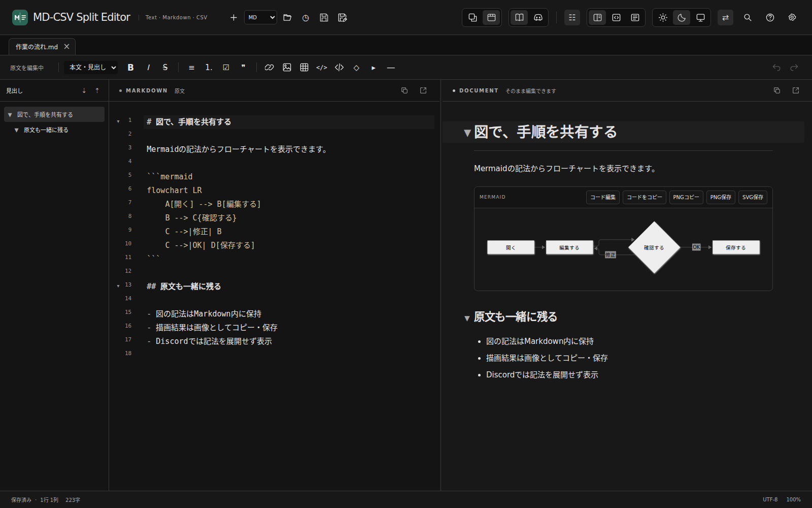Toggle the split view layout button
812x508 pixels.
597,17
